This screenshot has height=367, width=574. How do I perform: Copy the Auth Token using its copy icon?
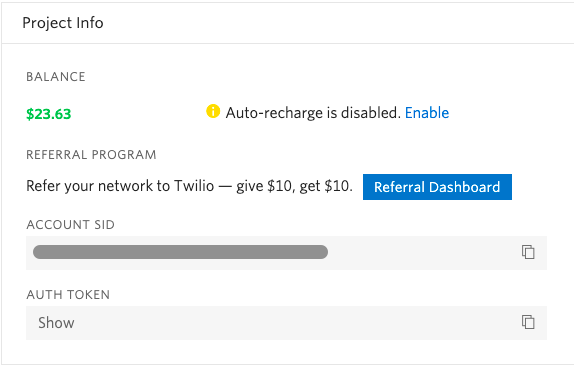pos(528,322)
